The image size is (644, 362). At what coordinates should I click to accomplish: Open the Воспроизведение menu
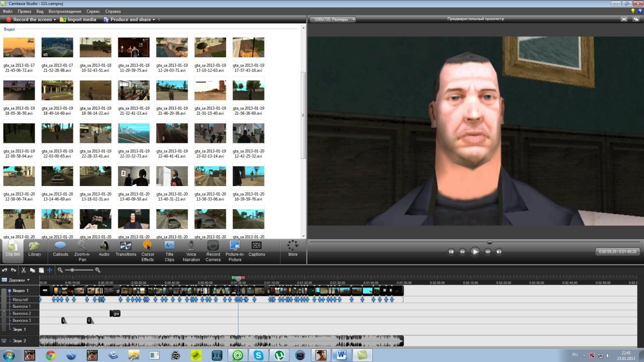click(x=65, y=11)
